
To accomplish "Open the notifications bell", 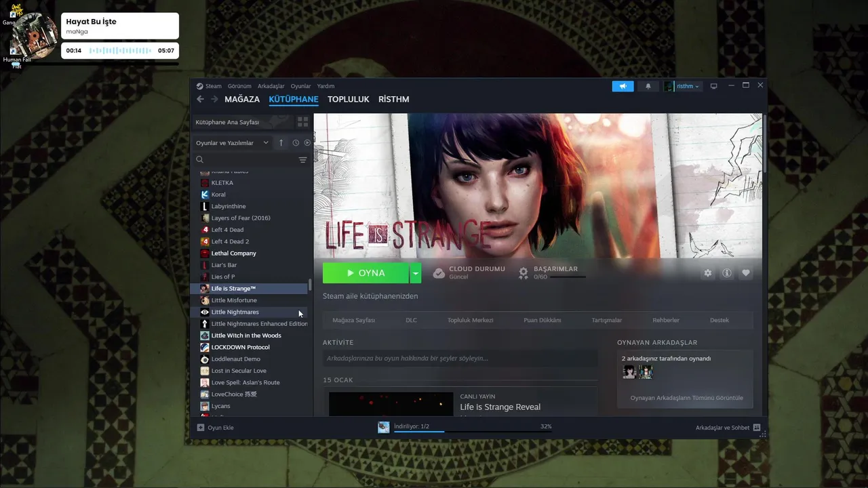I will tap(648, 86).
